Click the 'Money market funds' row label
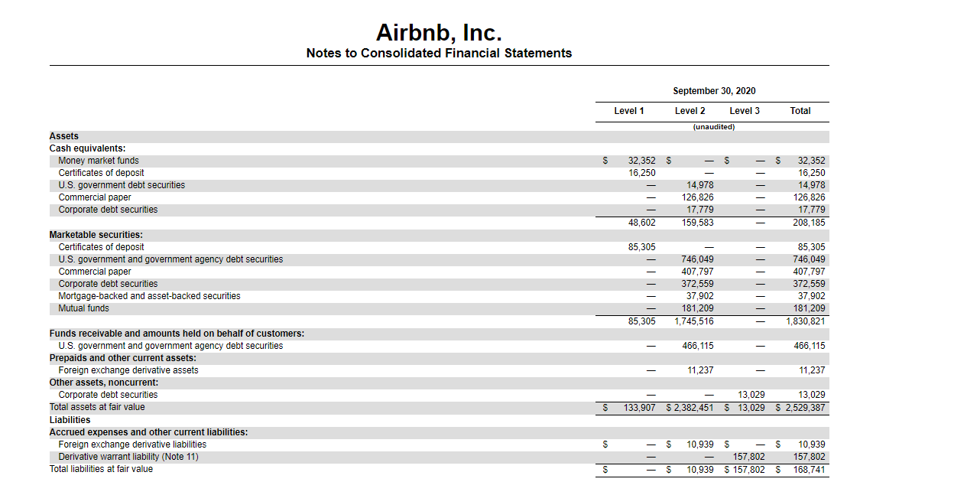 click(x=99, y=161)
